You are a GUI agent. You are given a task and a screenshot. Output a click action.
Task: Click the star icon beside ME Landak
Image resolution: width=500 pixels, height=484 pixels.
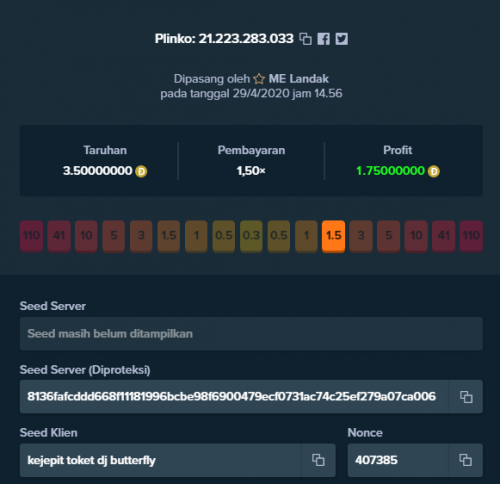pyautogui.click(x=259, y=79)
